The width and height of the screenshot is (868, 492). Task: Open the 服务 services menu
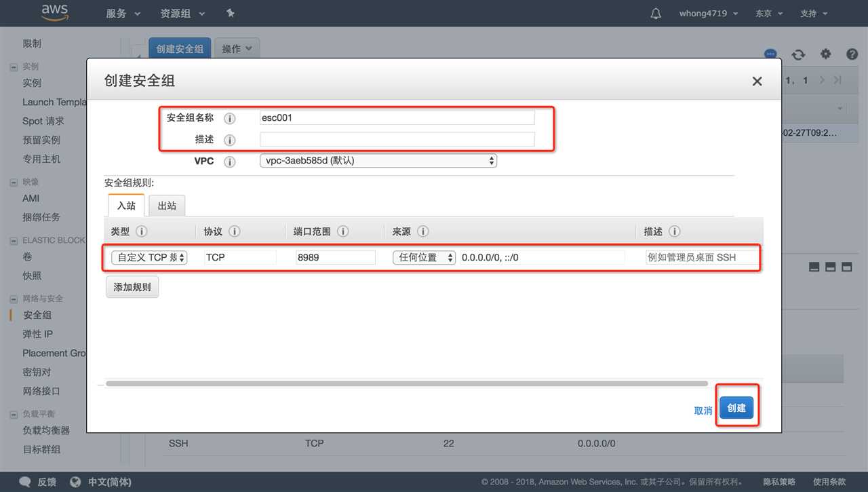(x=123, y=14)
